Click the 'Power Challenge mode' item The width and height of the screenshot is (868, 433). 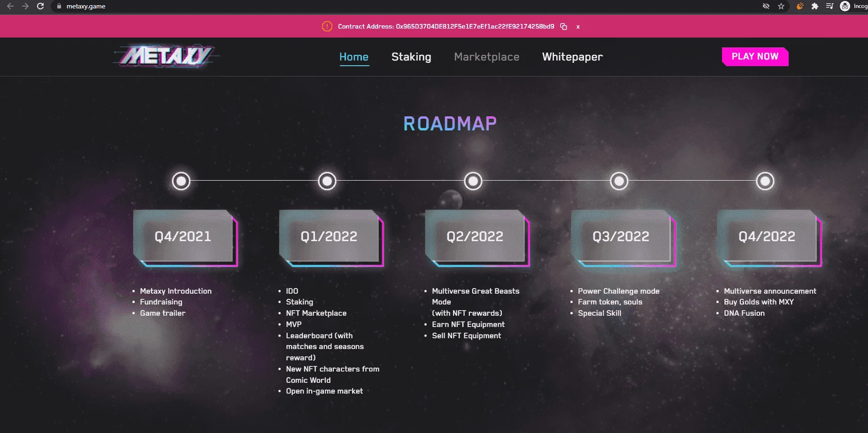point(618,291)
